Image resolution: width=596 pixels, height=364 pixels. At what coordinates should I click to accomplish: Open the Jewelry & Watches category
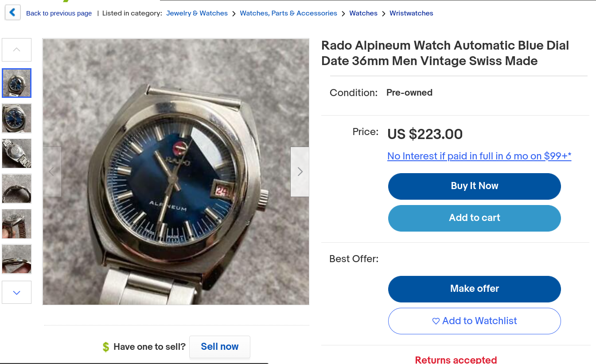coord(197,13)
